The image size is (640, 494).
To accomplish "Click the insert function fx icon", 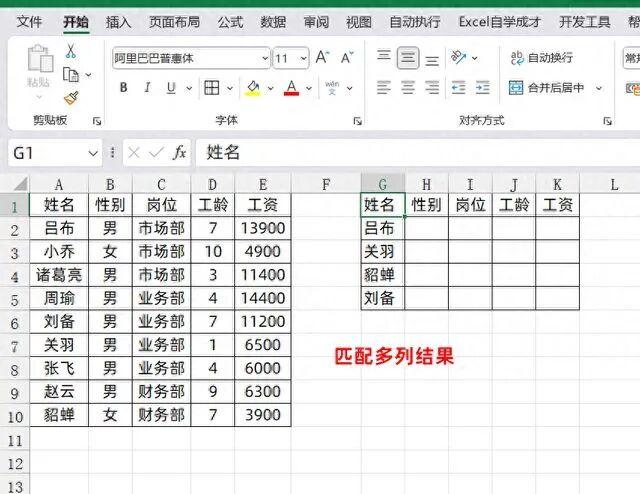I will pos(179,153).
